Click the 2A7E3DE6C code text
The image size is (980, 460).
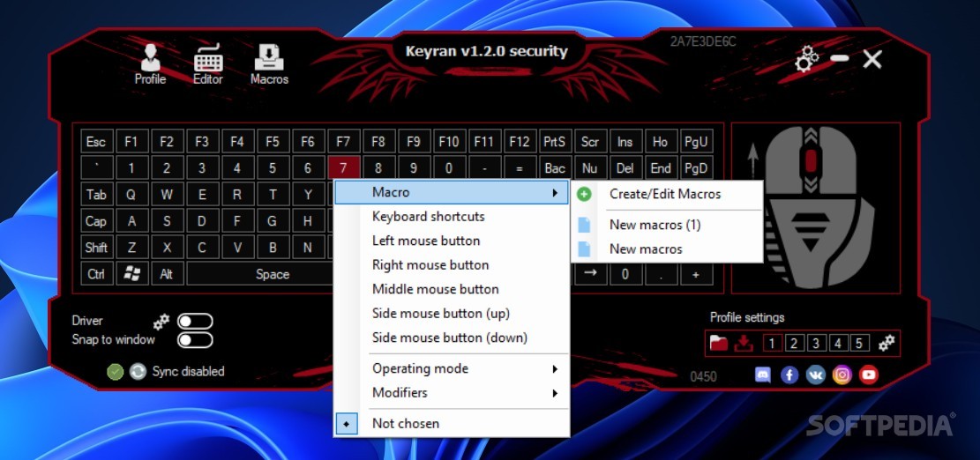703,41
